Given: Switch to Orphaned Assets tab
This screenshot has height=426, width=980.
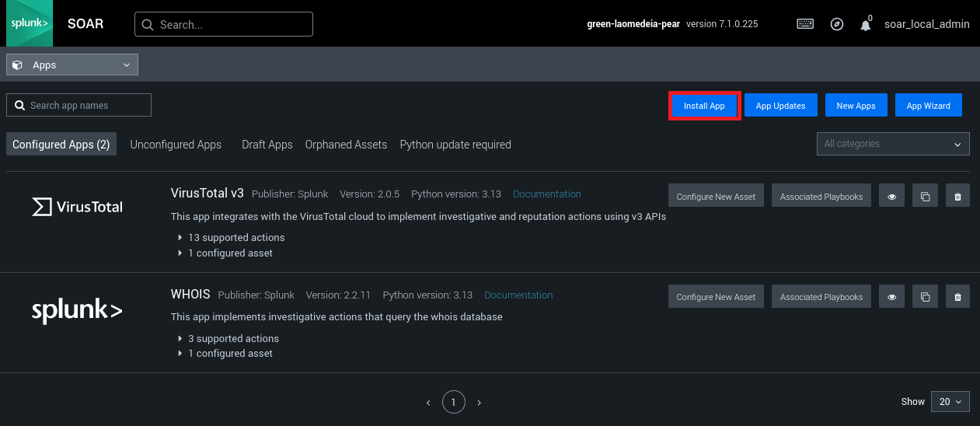Looking at the screenshot, I should point(346,145).
